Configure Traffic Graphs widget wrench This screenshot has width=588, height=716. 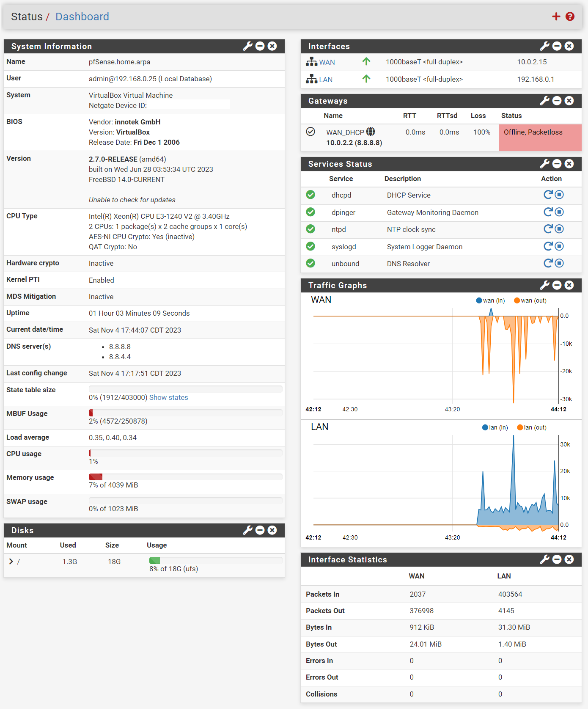(545, 285)
